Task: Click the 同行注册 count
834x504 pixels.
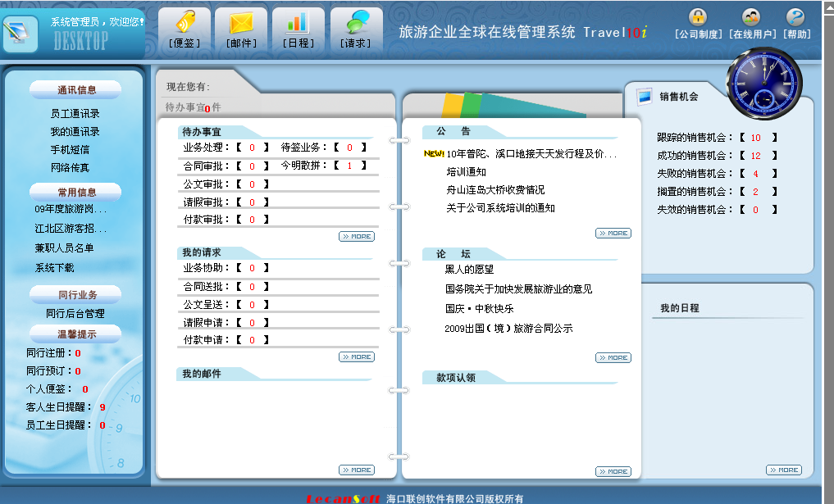Action: coord(78,353)
